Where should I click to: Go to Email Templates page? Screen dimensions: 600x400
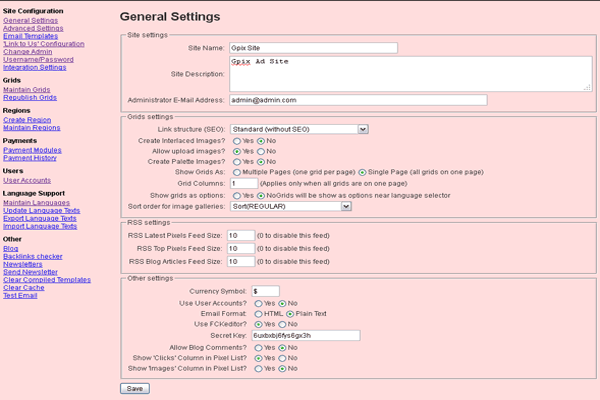(x=30, y=36)
